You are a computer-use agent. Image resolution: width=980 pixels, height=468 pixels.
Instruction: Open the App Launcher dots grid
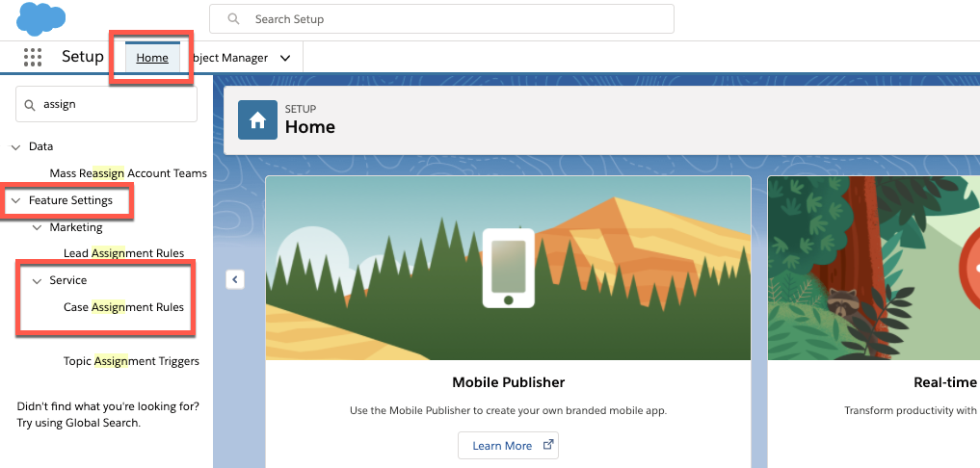(33, 58)
